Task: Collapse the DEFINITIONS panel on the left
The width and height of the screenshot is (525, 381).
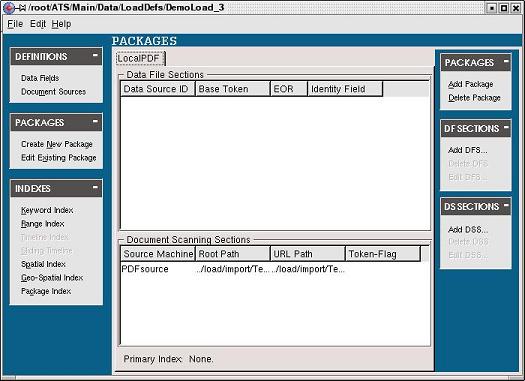Action: tap(95, 55)
